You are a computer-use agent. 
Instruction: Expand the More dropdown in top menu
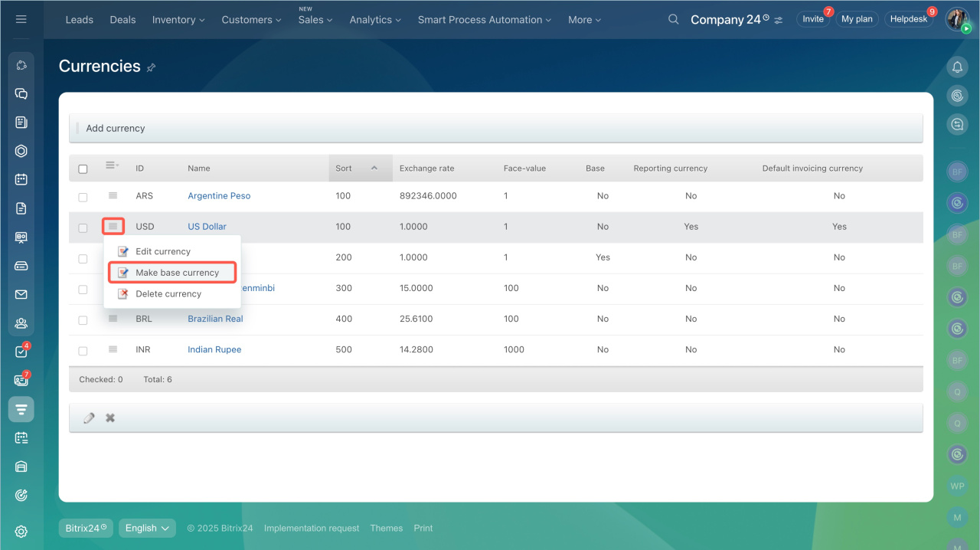click(584, 20)
